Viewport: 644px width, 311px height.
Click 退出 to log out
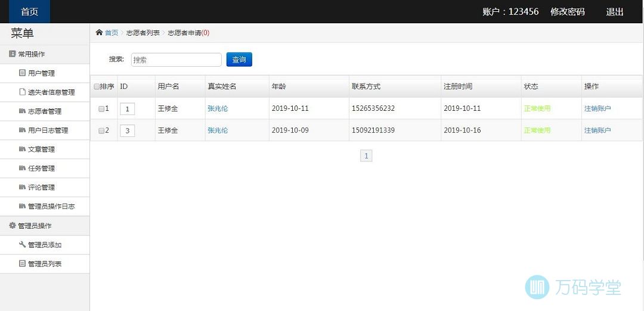click(x=615, y=12)
